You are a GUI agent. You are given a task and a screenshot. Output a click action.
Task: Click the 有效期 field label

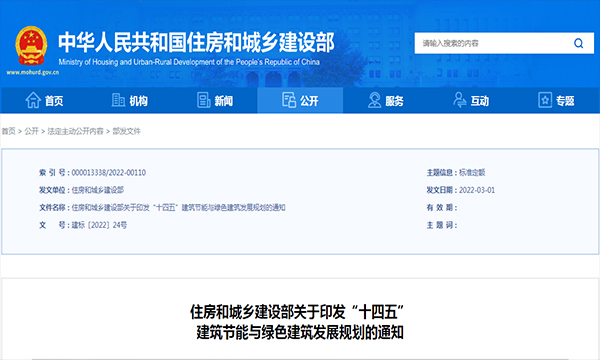coord(442,208)
